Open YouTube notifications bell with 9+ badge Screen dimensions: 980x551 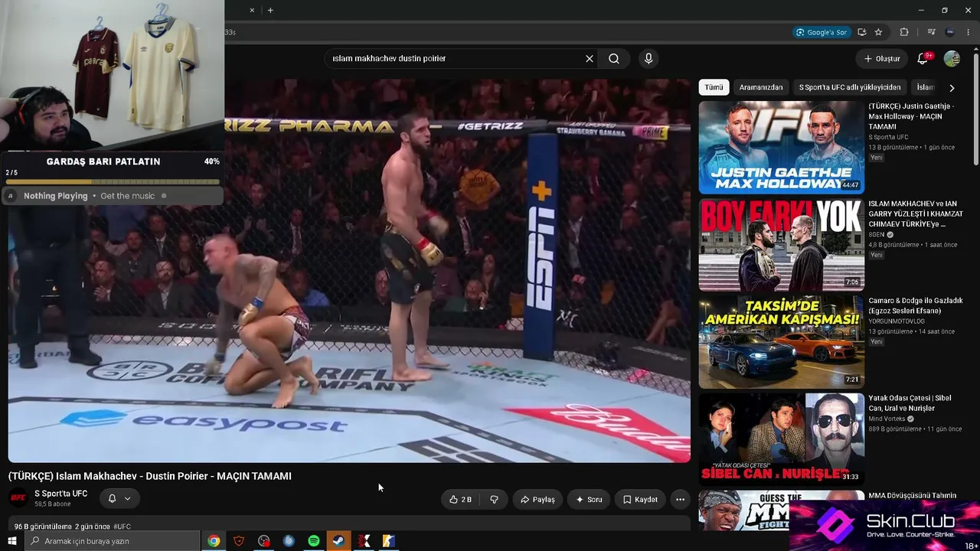(x=923, y=59)
